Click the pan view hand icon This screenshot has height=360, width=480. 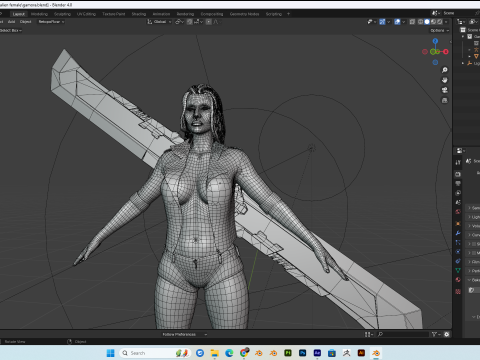coord(444,80)
